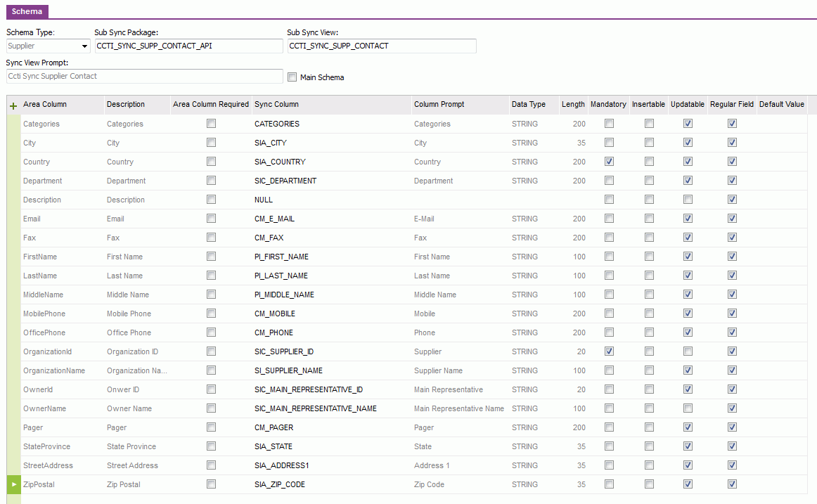Toggle Mandatory checkbox for Country row

[x=609, y=162]
